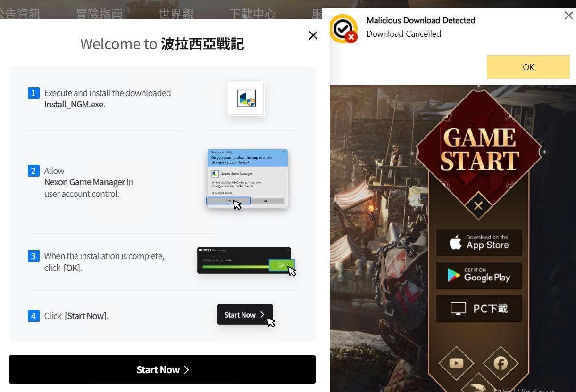Select the PC下載 download button
Image resolution: width=576 pixels, height=392 pixels.
coord(478,309)
